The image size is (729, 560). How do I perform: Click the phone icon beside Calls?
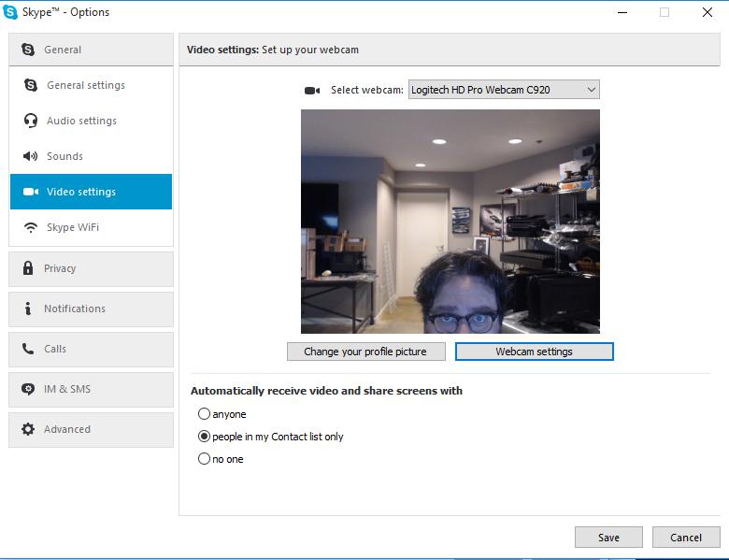(28, 349)
